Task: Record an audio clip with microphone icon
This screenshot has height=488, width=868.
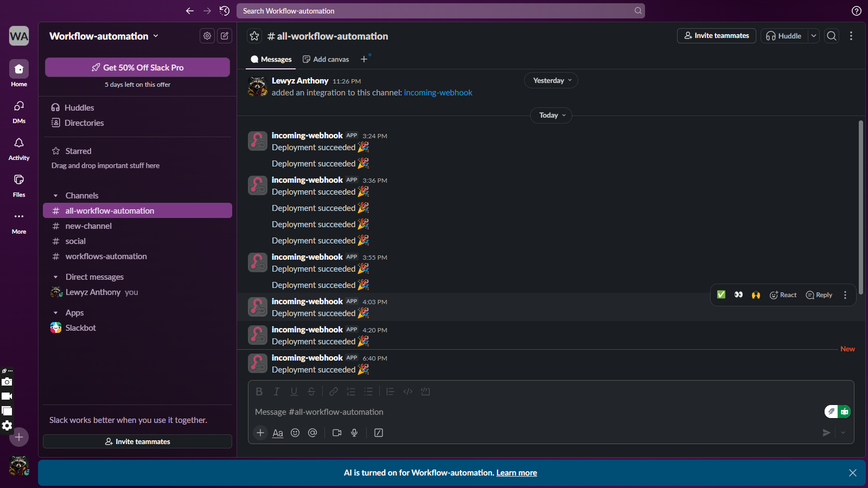Action: pos(354,433)
